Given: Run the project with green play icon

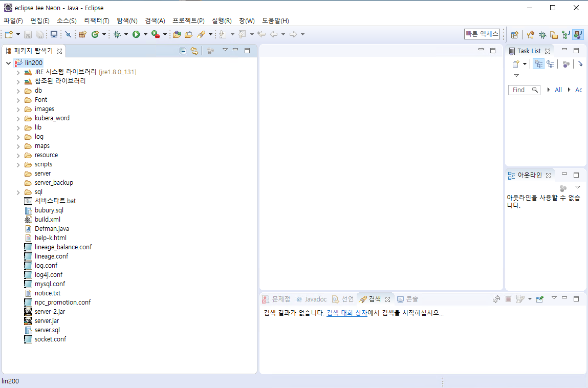Looking at the screenshot, I should click(x=136, y=34).
